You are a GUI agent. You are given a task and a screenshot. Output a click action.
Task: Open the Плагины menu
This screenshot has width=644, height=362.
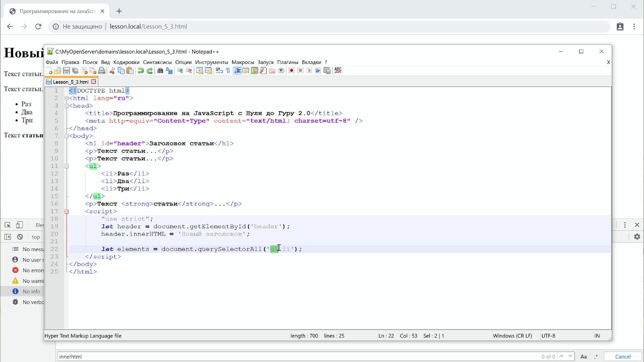[287, 62]
